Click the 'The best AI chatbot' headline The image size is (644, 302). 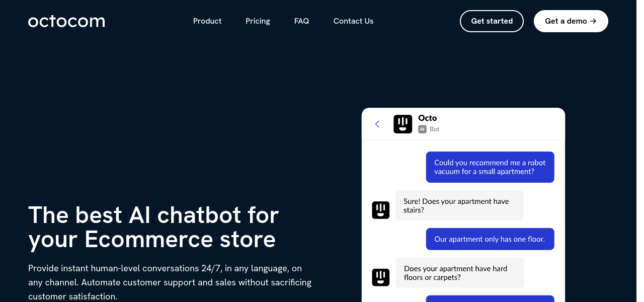(x=153, y=227)
